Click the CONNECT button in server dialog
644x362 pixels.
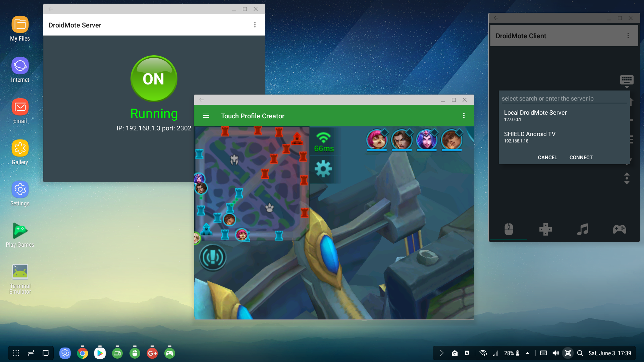581,158
